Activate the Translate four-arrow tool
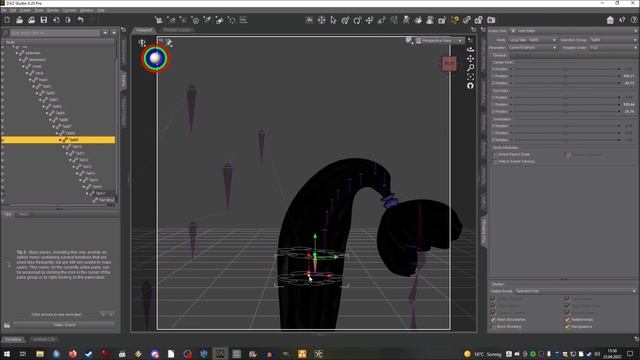The height and width of the screenshot is (360, 640). [x=369, y=20]
